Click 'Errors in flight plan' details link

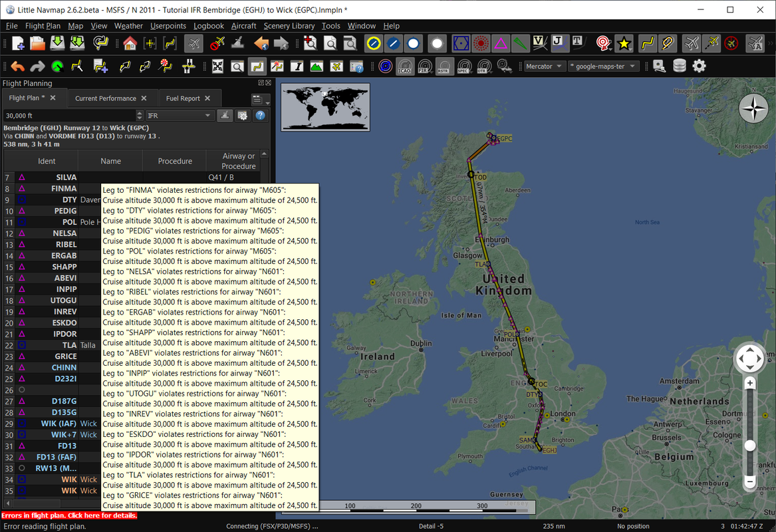point(69,515)
